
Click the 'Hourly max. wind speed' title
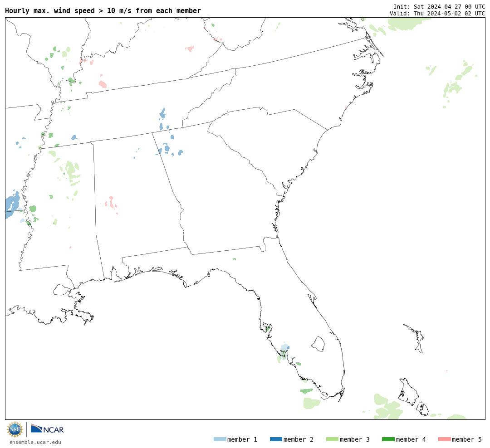tap(103, 10)
